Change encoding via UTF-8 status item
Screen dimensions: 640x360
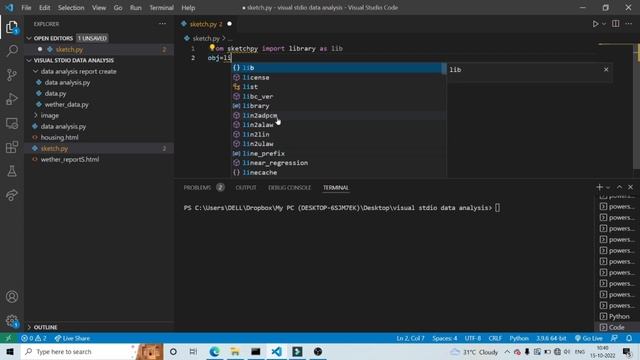[x=473, y=338]
